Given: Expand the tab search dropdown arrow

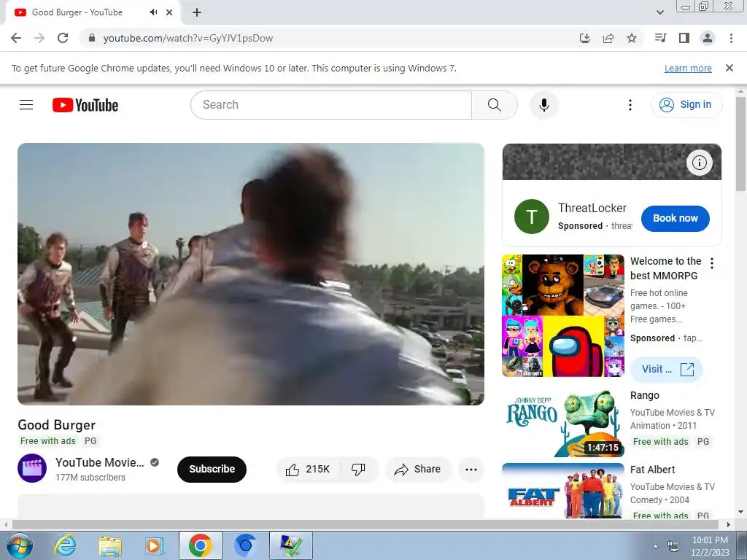Looking at the screenshot, I should coord(659,12).
